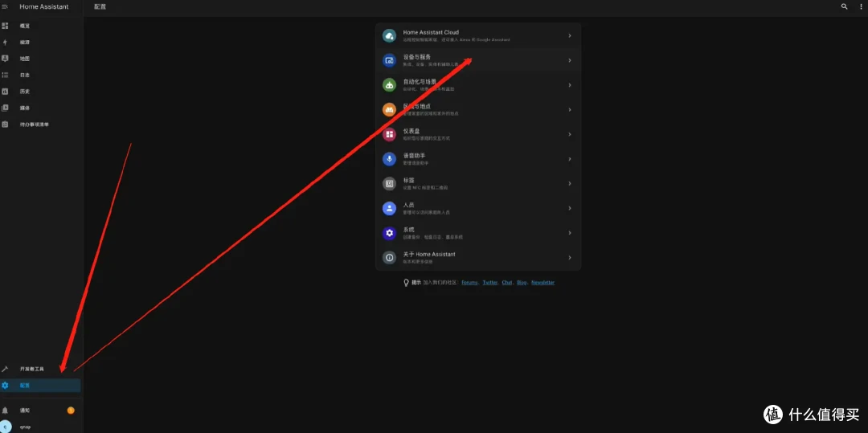Open the 媒体 media player icon
The width and height of the screenshot is (868, 433).
coord(5,108)
